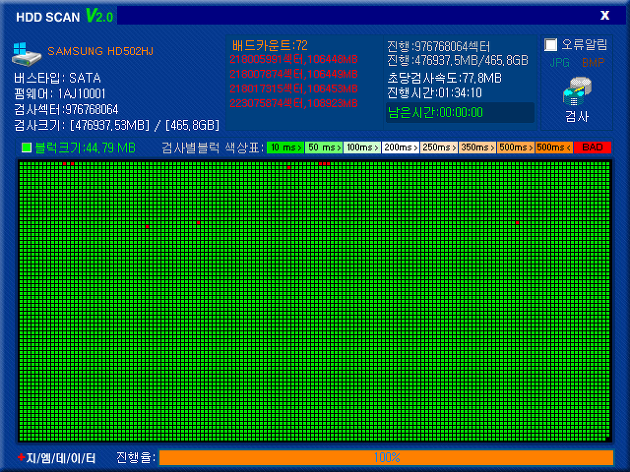The image size is (630, 472).
Task: Click the 블럭크기:44.79 MB text
Action: pos(85,148)
